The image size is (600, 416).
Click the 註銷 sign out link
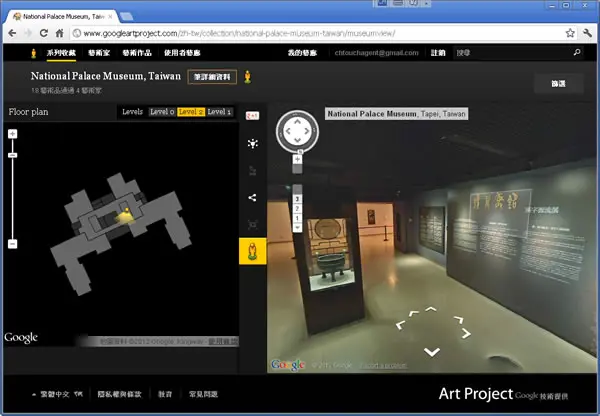[438, 53]
